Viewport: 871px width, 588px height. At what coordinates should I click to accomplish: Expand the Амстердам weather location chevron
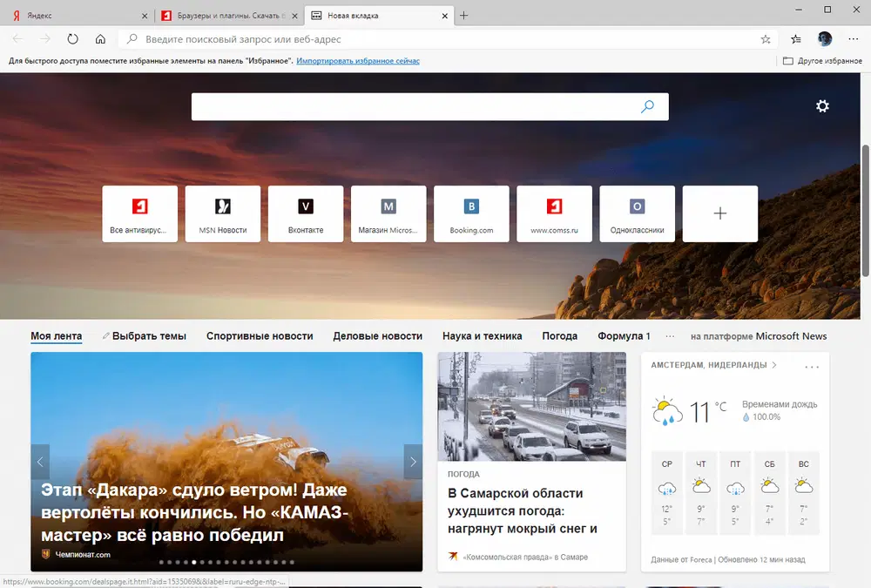[774, 366]
